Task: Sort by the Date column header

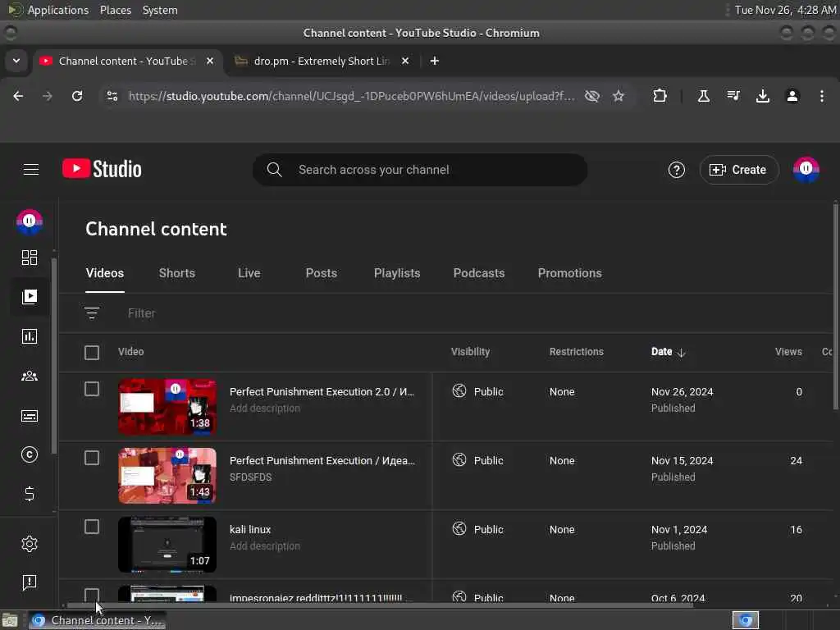Action: pyautogui.click(x=668, y=352)
